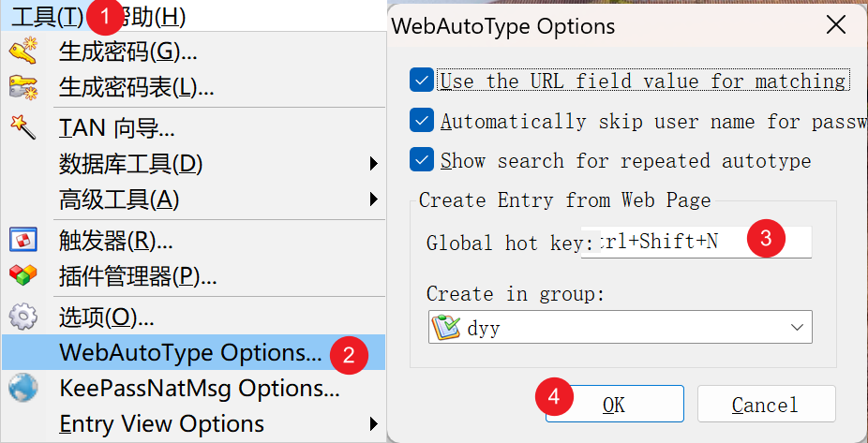Open the 工具(T) menu
868x443 pixels.
pyautogui.click(x=45, y=15)
